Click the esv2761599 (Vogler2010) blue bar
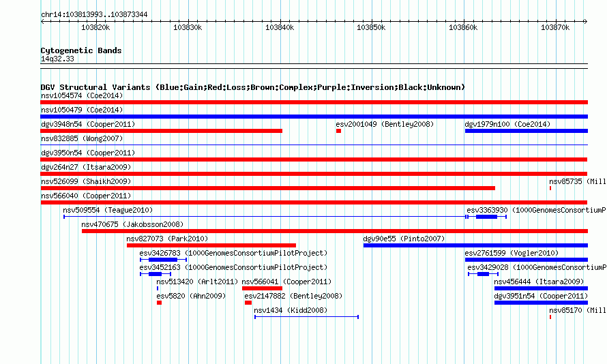607x364 pixels. (527, 260)
